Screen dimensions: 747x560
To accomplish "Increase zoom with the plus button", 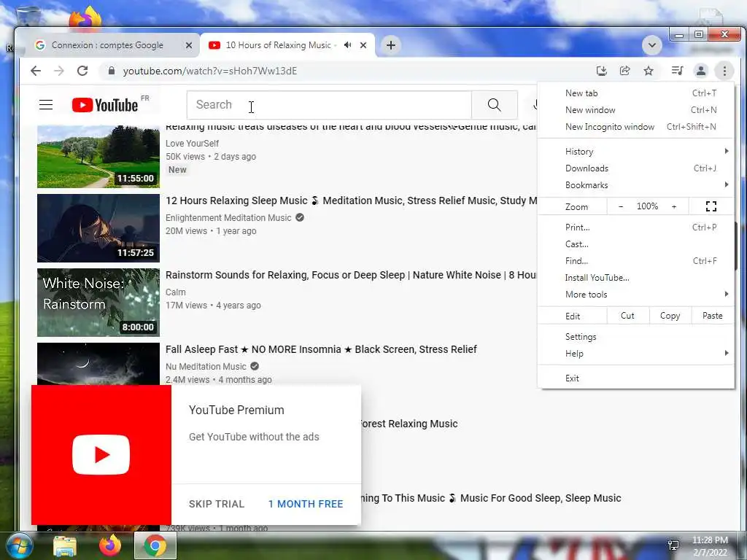I will click(673, 206).
